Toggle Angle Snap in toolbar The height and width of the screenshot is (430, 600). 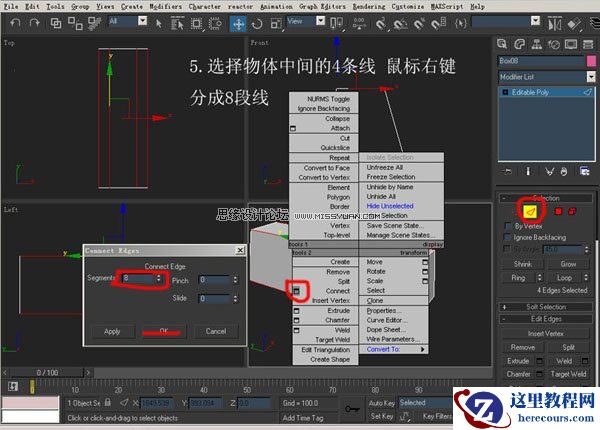click(400, 24)
